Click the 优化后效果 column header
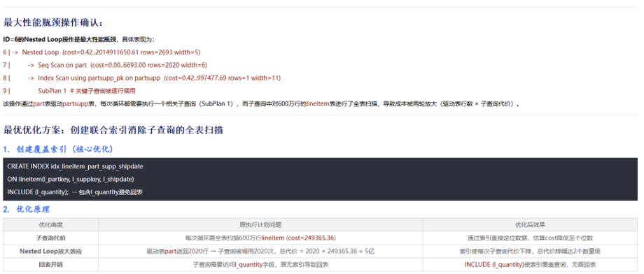This screenshot has height=274, width=644. tap(530, 225)
